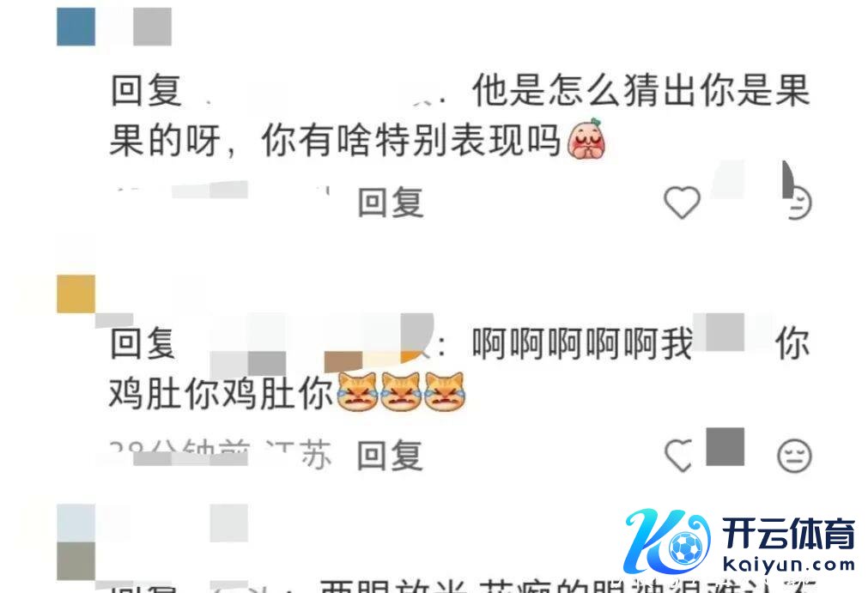The width and height of the screenshot is (868, 593).
Task: Click the middle crying cat emoji
Action: tap(402, 391)
